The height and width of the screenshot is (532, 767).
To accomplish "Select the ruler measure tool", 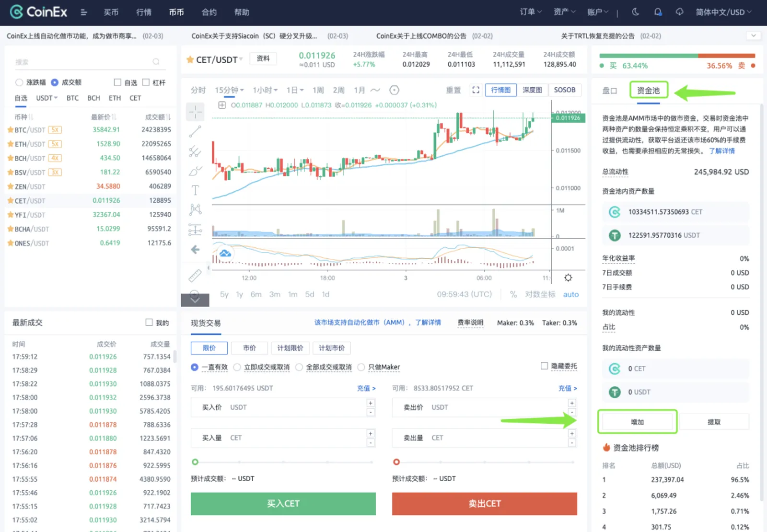I will 195,276.
